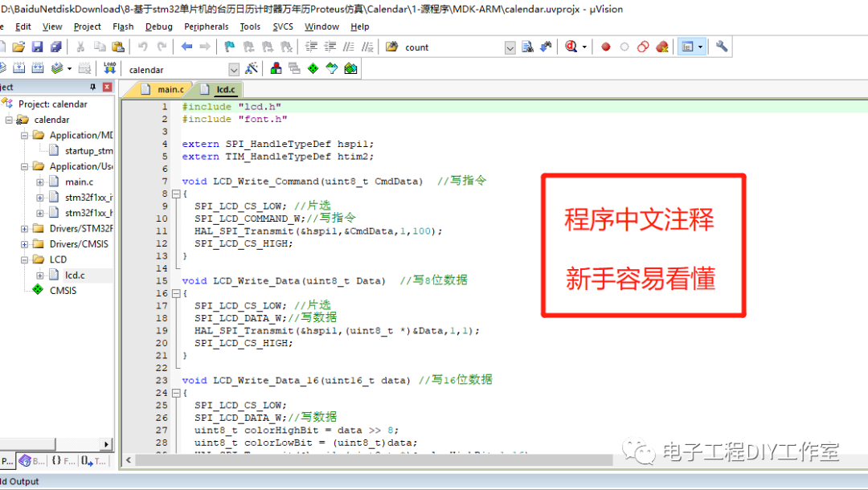
Task: Select the CMSIS component in tree
Action: tap(63, 290)
